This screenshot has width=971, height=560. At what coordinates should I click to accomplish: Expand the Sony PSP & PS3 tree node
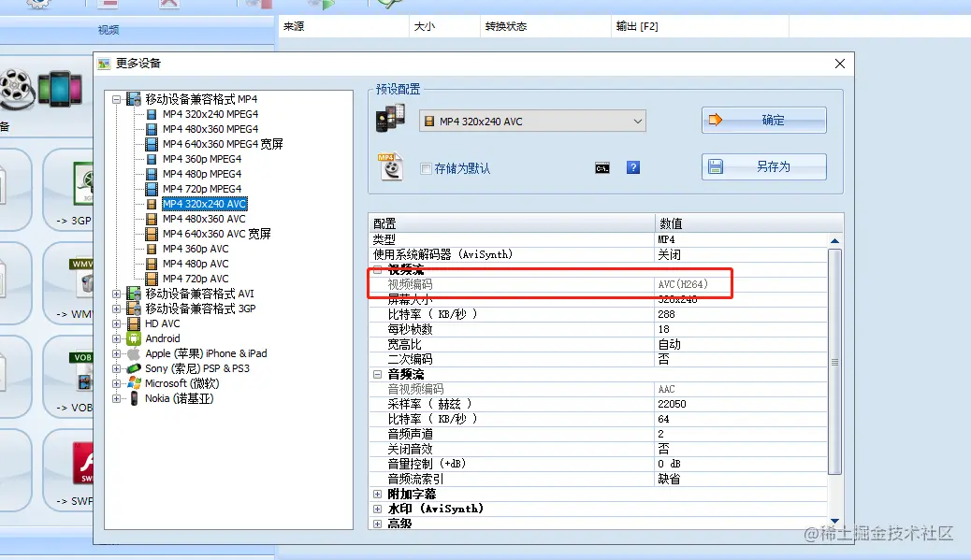point(116,368)
